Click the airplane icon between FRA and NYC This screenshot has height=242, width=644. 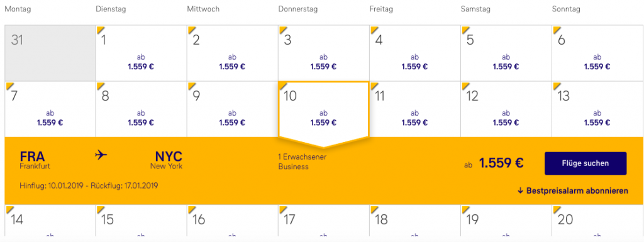(101, 155)
